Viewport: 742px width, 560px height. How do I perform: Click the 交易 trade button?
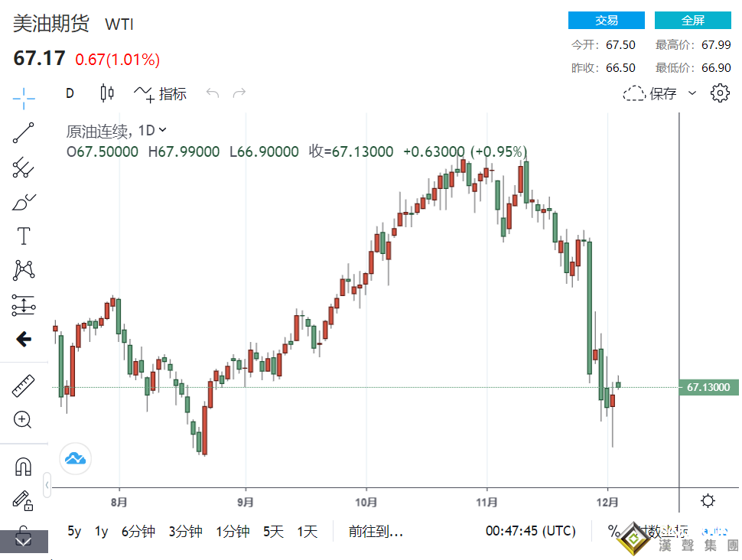607,21
